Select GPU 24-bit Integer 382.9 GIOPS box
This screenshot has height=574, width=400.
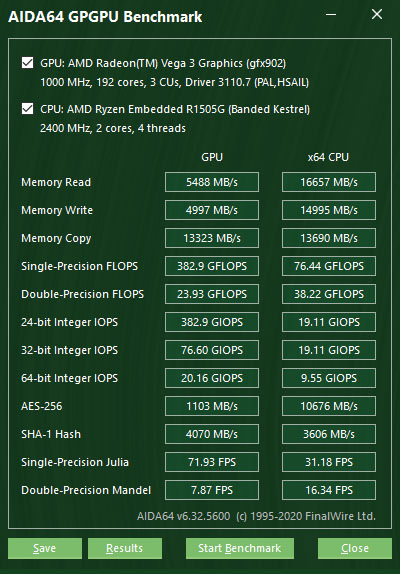(212, 322)
